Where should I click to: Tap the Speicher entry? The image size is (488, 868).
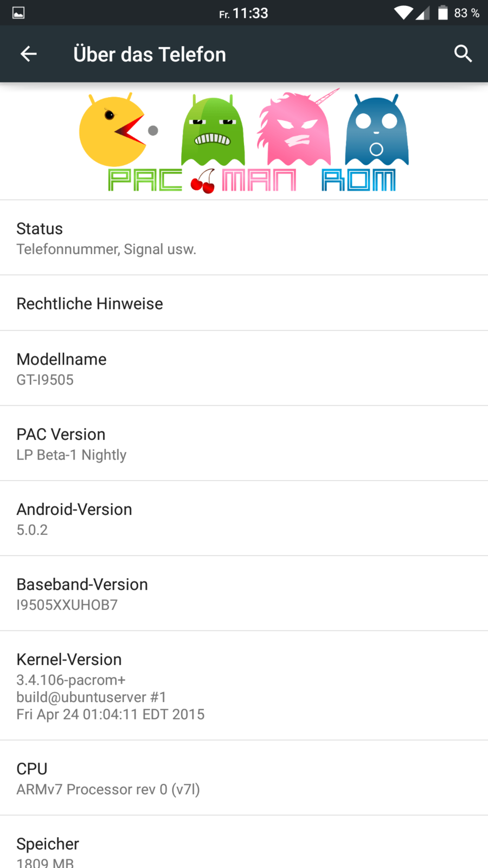point(244,849)
